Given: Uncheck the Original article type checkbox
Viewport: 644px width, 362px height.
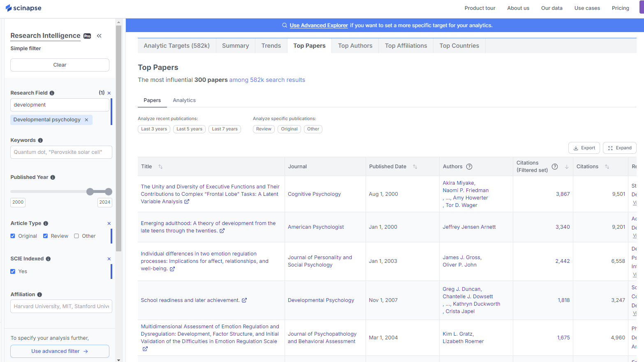Looking at the screenshot, I should pyautogui.click(x=13, y=236).
